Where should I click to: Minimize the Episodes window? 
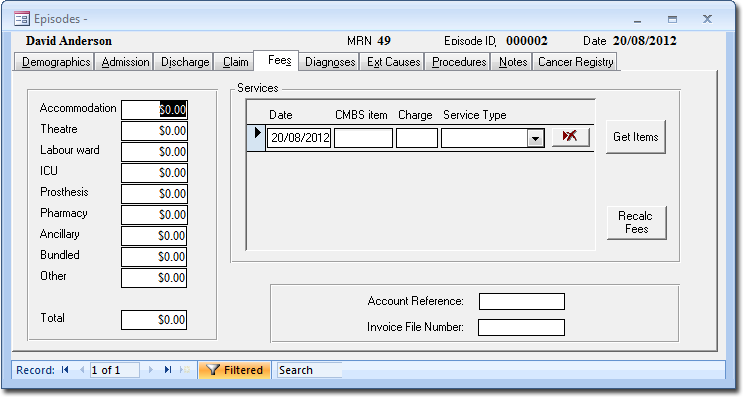pyautogui.click(x=638, y=20)
